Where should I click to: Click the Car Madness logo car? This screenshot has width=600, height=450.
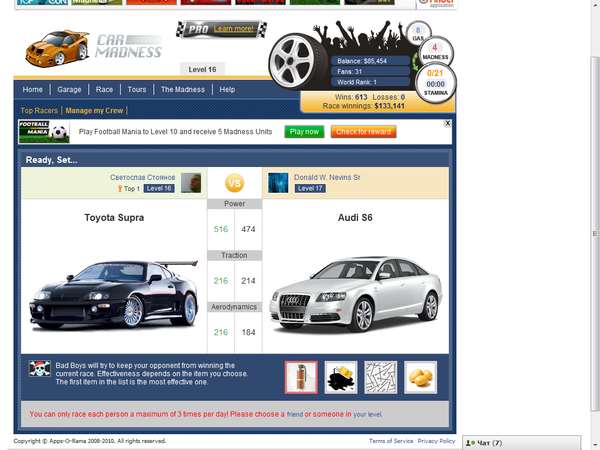coord(57,48)
